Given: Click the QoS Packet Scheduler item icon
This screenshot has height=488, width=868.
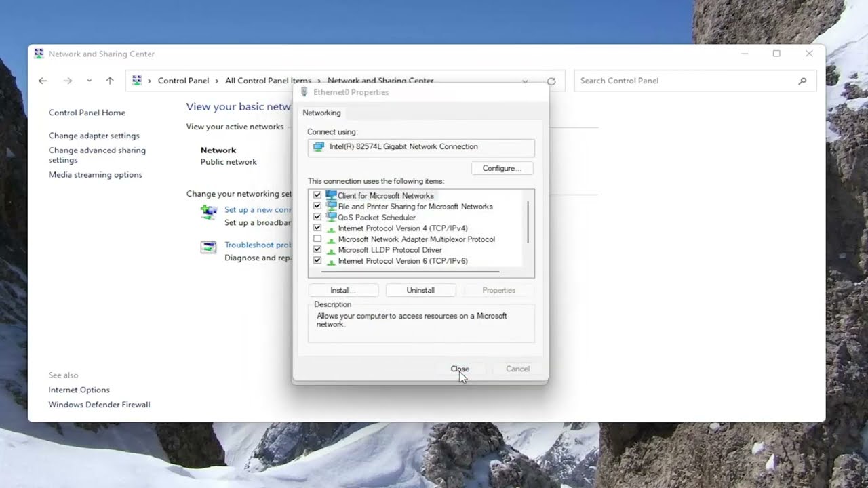Looking at the screenshot, I should (331, 217).
